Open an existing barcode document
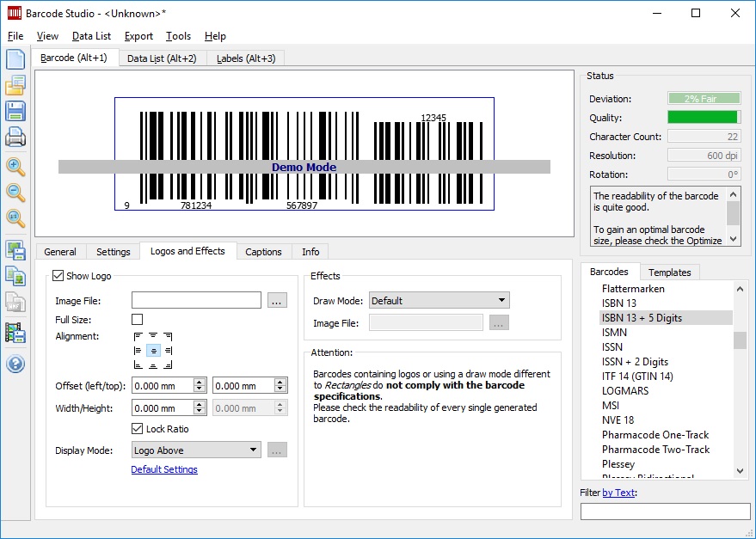 tap(14, 85)
